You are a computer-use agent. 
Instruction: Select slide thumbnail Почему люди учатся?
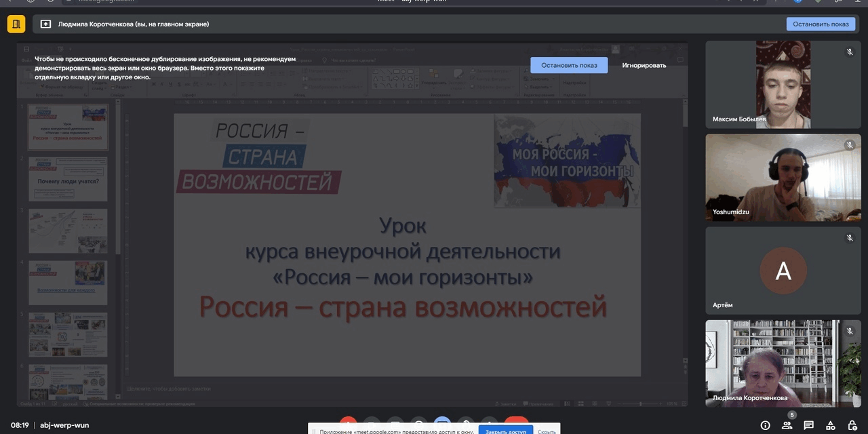(67, 179)
